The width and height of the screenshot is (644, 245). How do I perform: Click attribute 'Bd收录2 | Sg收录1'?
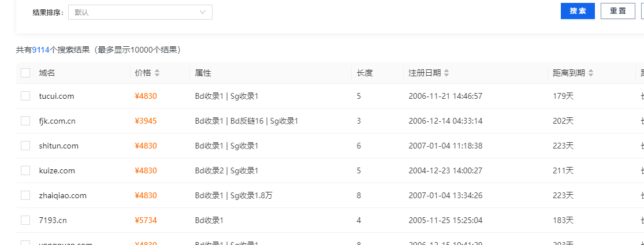coord(227,170)
